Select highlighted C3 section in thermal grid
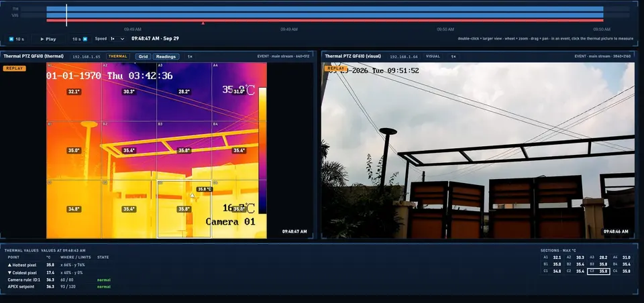 184,209
